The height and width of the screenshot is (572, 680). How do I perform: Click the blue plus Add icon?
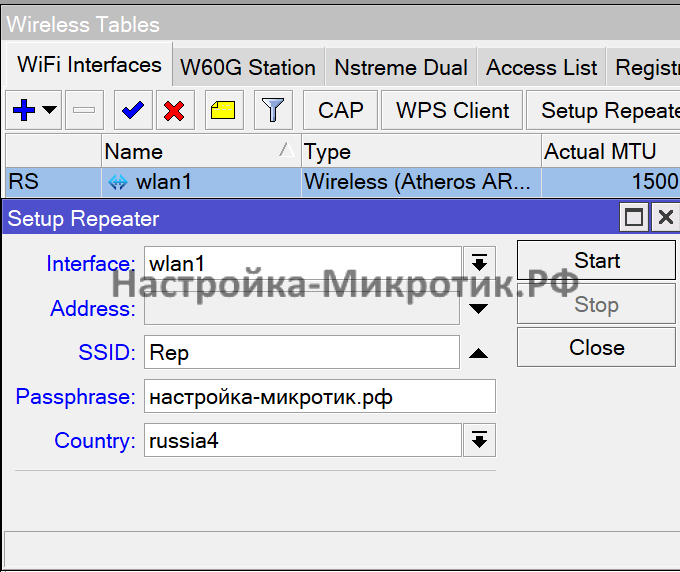click(24, 110)
